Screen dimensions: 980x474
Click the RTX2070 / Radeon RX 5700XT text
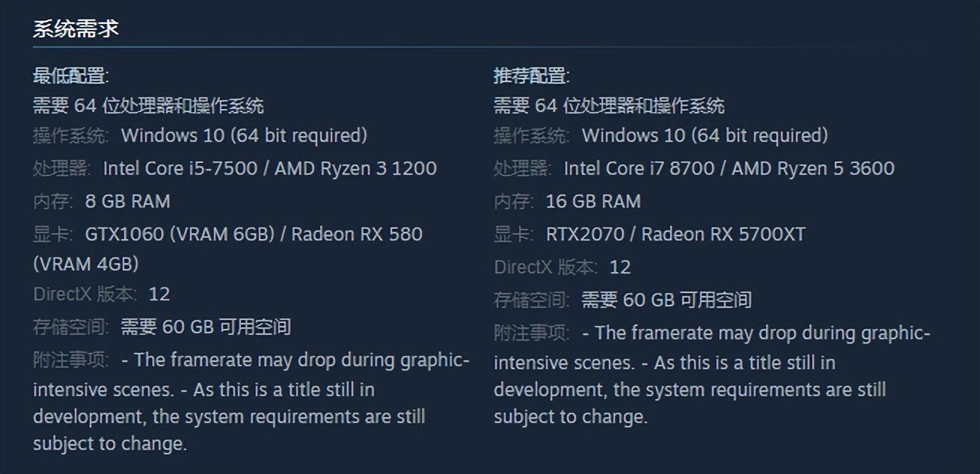point(676,234)
